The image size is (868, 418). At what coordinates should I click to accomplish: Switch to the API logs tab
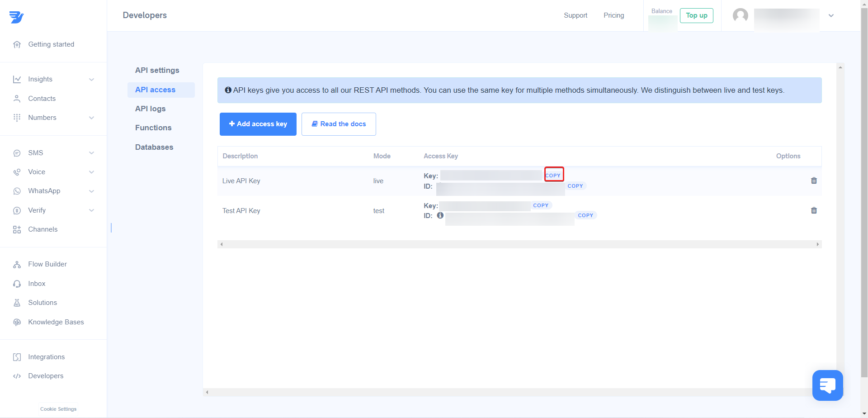point(150,109)
